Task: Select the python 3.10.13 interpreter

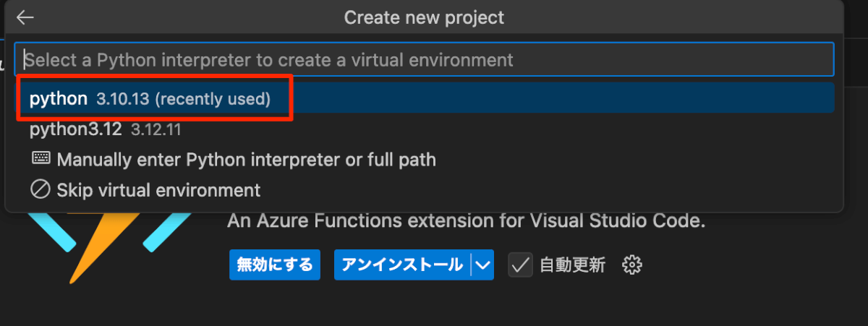Action: [58, 98]
